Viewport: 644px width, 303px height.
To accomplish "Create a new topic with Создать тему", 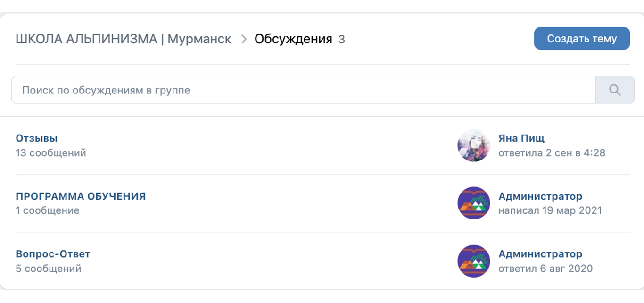I will point(582,39).
